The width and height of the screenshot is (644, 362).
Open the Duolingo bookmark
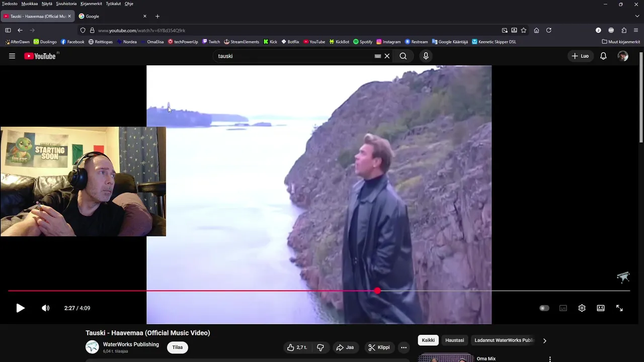tap(45, 42)
